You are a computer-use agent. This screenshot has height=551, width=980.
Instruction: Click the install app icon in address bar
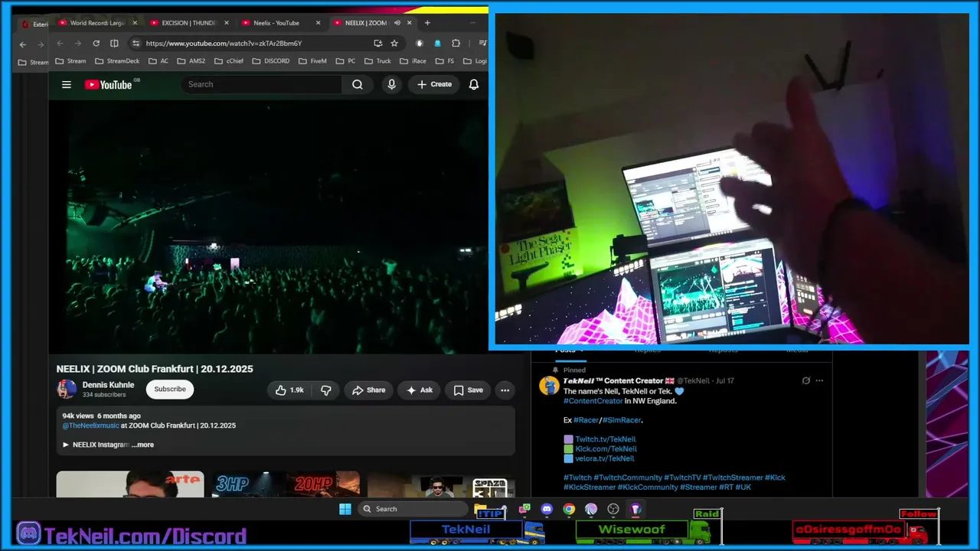tap(377, 44)
